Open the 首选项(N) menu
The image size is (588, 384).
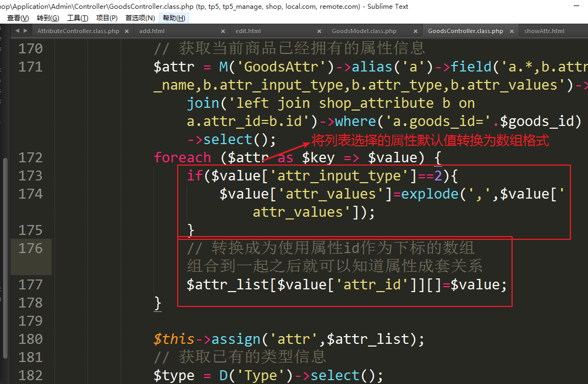pyautogui.click(x=140, y=18)
